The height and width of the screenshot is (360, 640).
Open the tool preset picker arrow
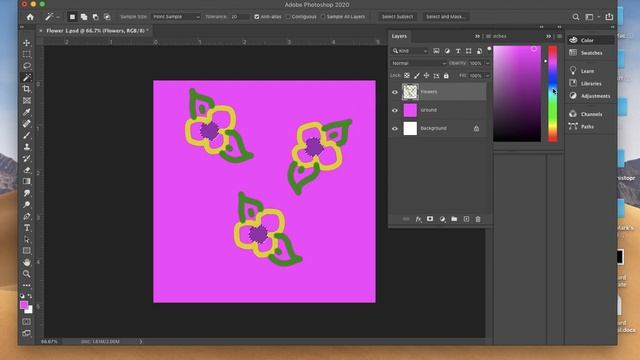point(58,17)
